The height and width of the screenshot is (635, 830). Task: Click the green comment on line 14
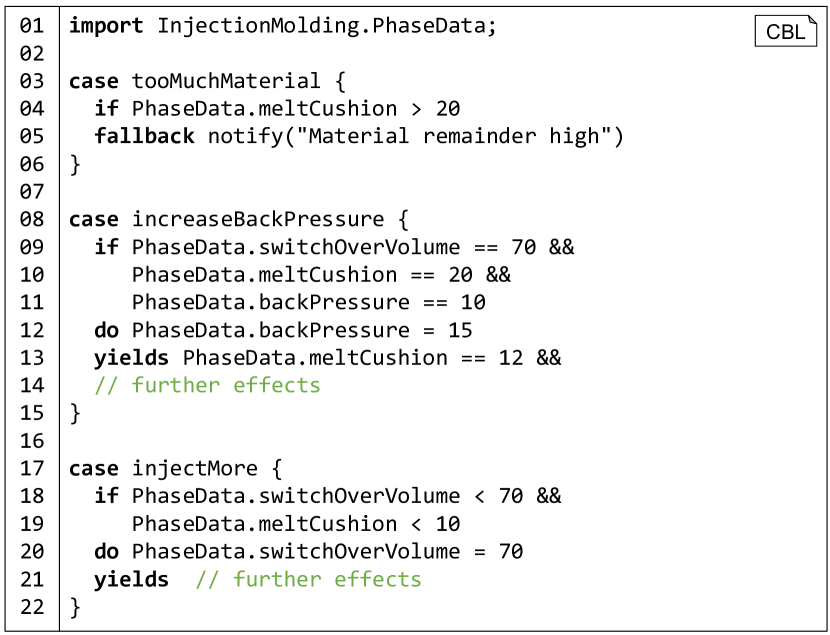208,385
